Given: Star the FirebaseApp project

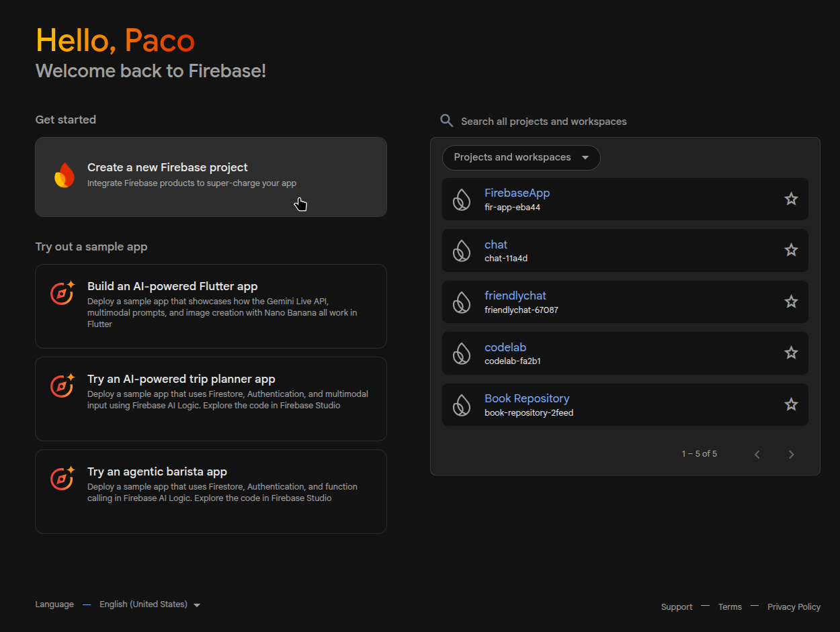Looking at the screenshot, I should 791,199.
